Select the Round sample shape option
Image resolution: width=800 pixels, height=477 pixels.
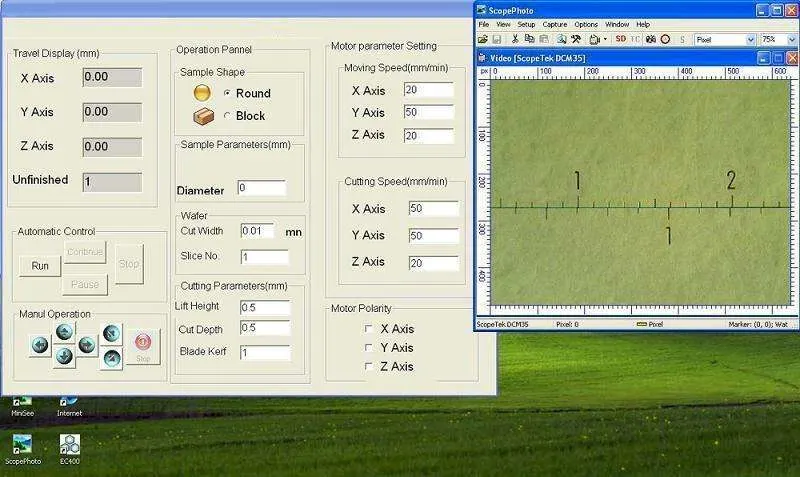click(227, 93)
